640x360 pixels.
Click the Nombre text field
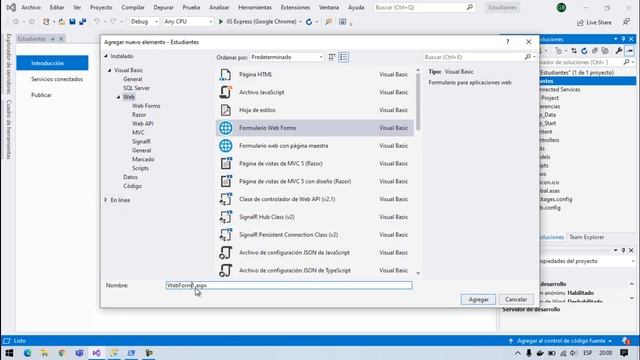click(289, 285)
